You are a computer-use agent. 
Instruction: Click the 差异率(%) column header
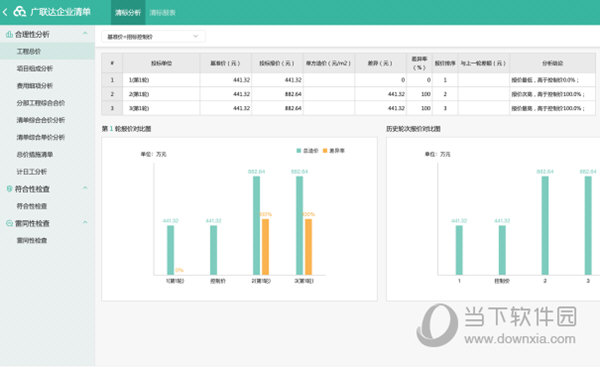(x=419, y=63)
